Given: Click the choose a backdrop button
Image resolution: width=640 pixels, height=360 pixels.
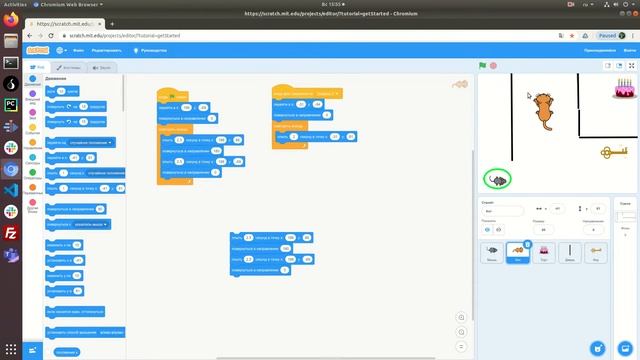Looking at the screenshot, I should (625, 348).
